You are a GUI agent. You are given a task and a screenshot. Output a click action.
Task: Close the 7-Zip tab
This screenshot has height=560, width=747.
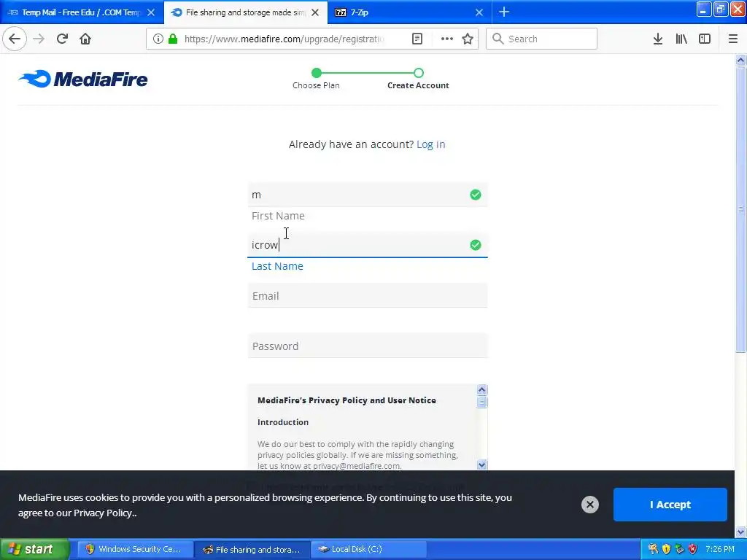coord(479,12)
